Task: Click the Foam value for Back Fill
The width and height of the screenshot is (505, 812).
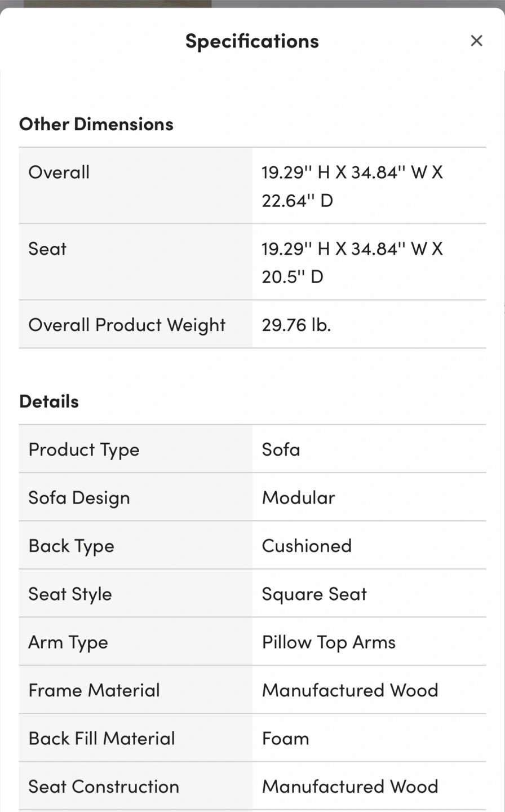Action: [x=285, y=739]
